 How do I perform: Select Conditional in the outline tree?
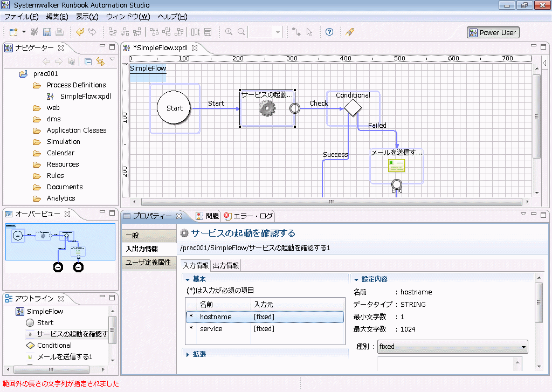54,346
